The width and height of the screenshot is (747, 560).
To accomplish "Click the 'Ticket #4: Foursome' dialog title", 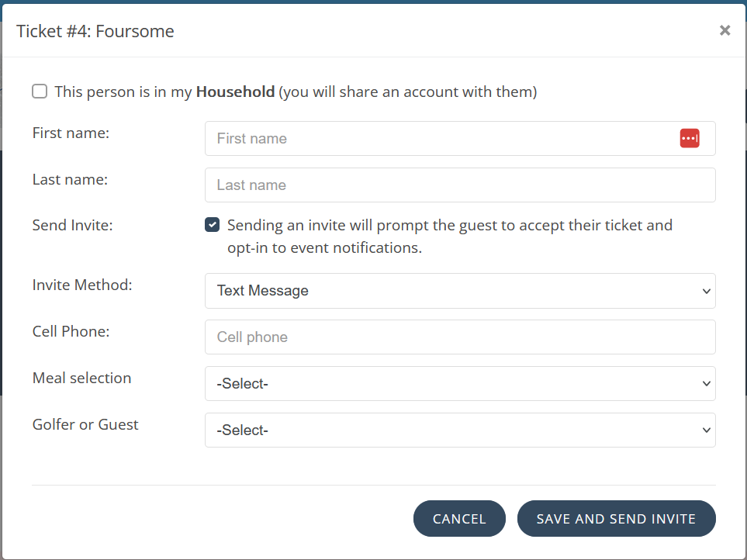I will (95, 31).
